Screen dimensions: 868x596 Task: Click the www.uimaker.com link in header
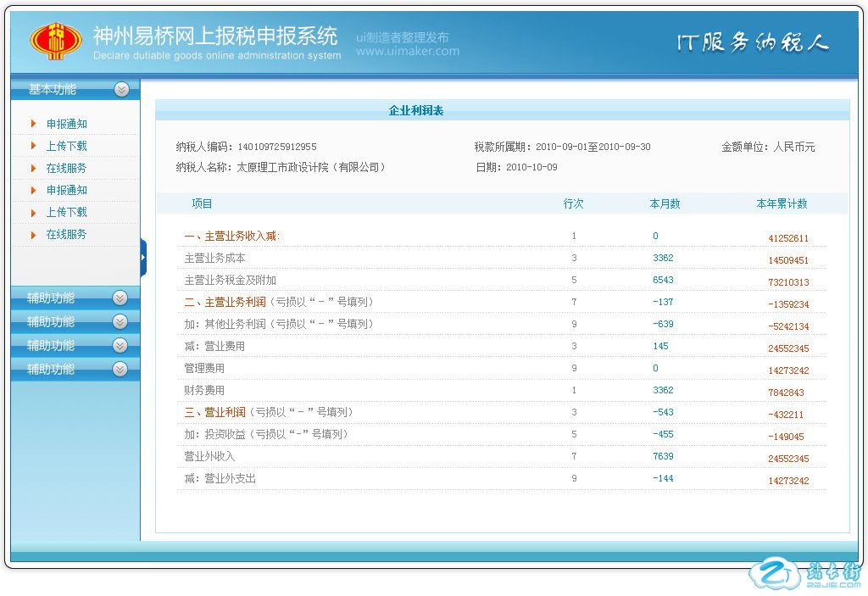point(407,51)
